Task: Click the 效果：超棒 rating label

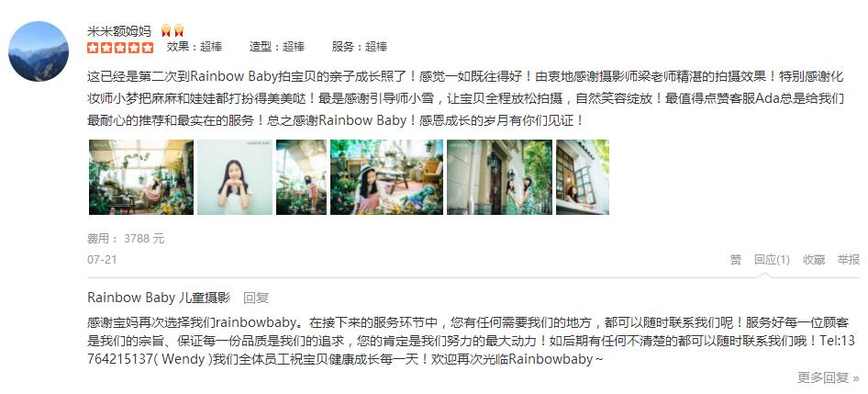Action: (195, 47)
